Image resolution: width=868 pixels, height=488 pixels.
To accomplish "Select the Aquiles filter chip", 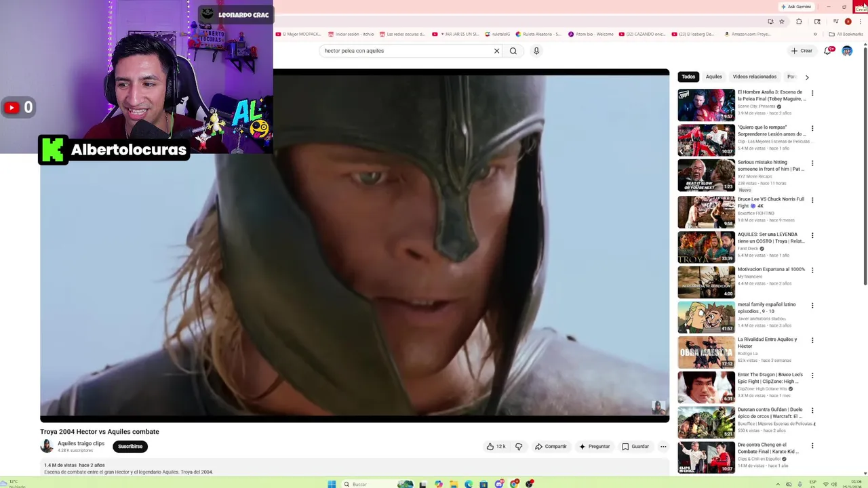I will tap(714, 77).
